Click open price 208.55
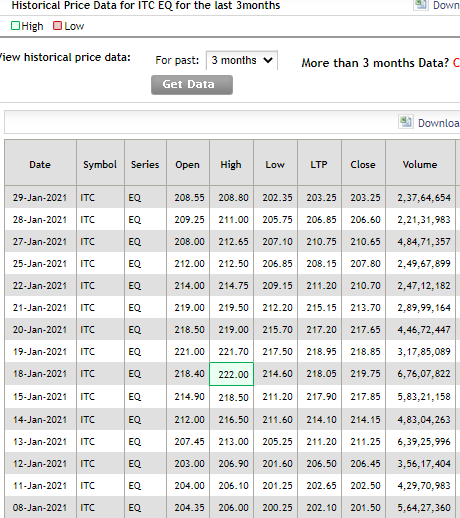 tap(189, 197)
